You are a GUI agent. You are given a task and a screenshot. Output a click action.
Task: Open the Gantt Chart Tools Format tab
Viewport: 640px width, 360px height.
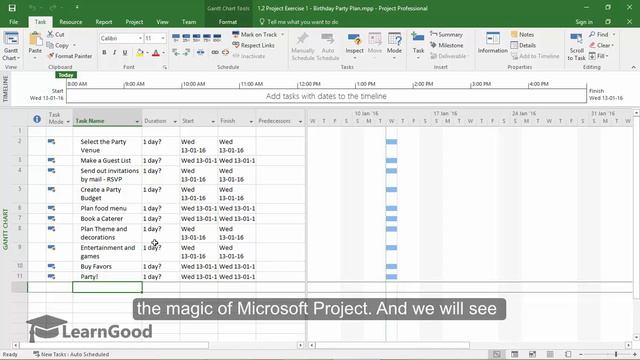pyautogui.click(x=228, y=22)
